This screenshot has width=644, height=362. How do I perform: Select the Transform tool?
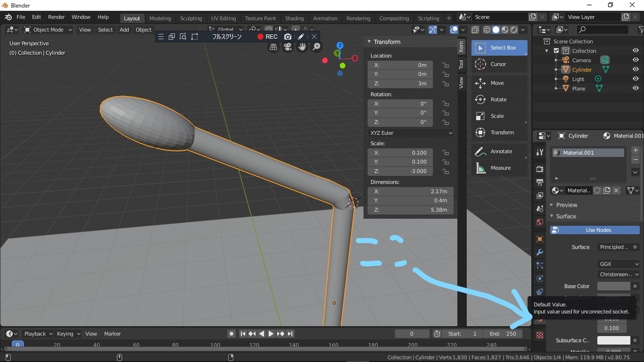point(499,132)
